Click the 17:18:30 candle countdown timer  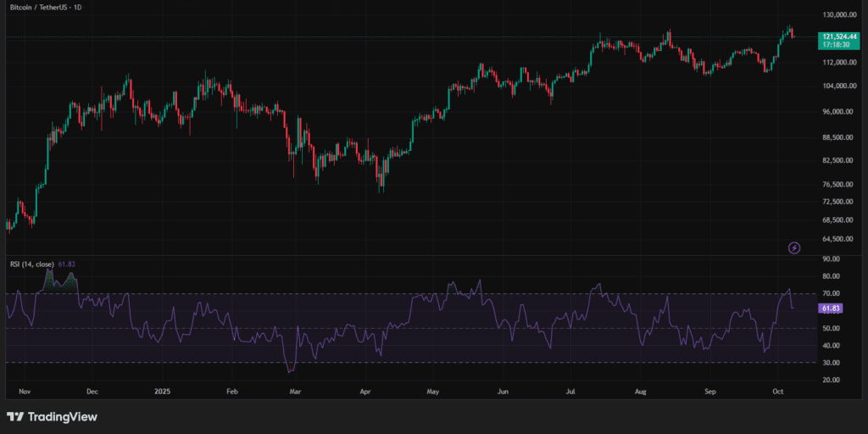click(x=840, y=44)
